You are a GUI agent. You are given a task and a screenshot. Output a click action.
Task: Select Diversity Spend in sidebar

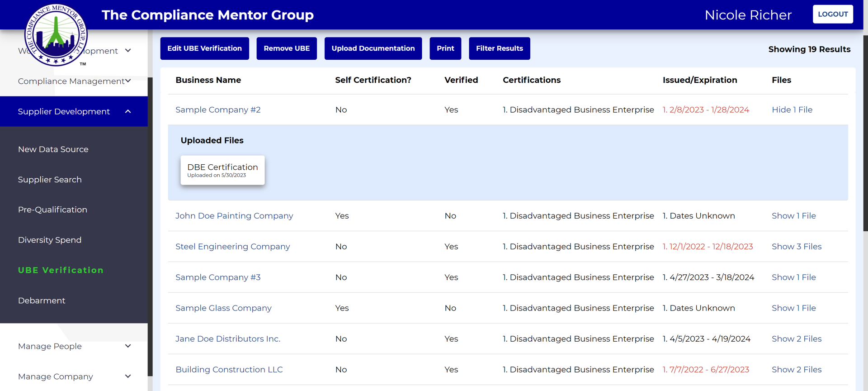(x=50, y=240)
